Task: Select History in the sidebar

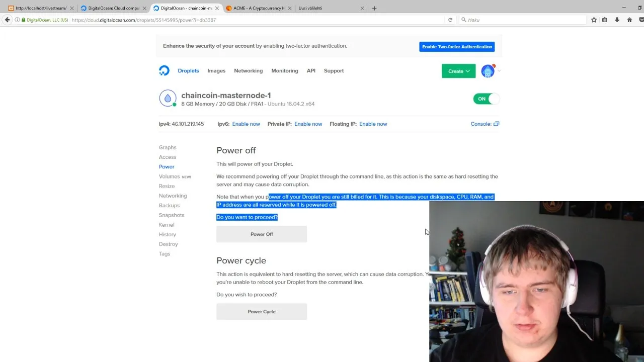Action: pyautogui.click(x=168, y=234)
